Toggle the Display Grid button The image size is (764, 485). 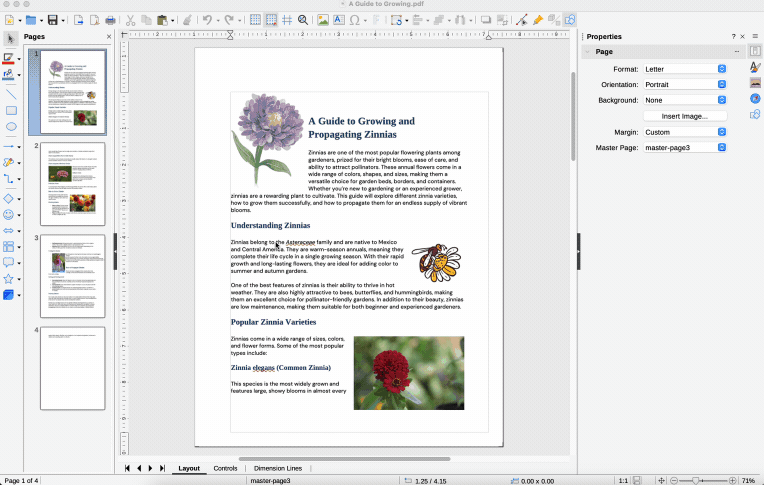pos(255,20)
